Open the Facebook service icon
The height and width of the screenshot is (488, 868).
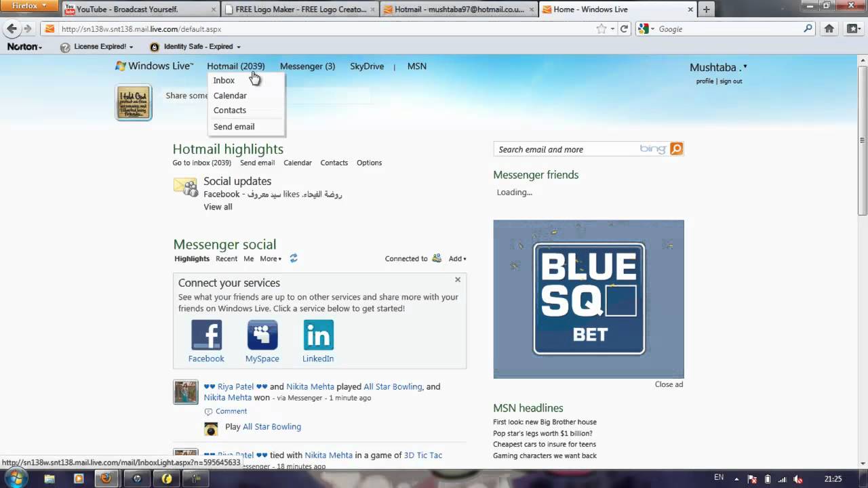point(206,335)
